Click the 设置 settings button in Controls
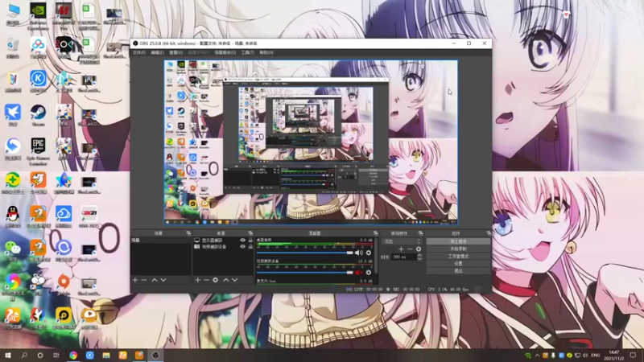Viewport: 644px width, 362px height. (x=458, y=264)
